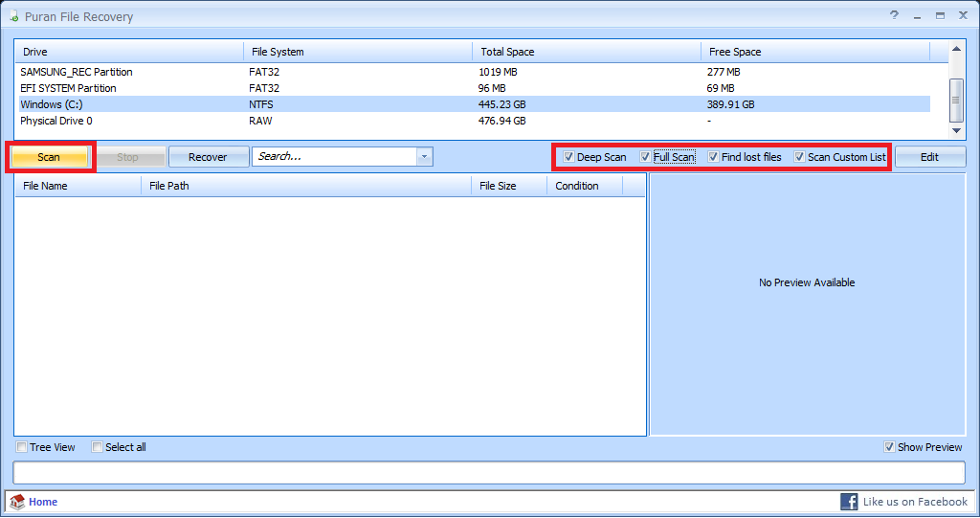Click the No Preview Available pane
This screenshot has height=518, width=980.
coord(808,304)
